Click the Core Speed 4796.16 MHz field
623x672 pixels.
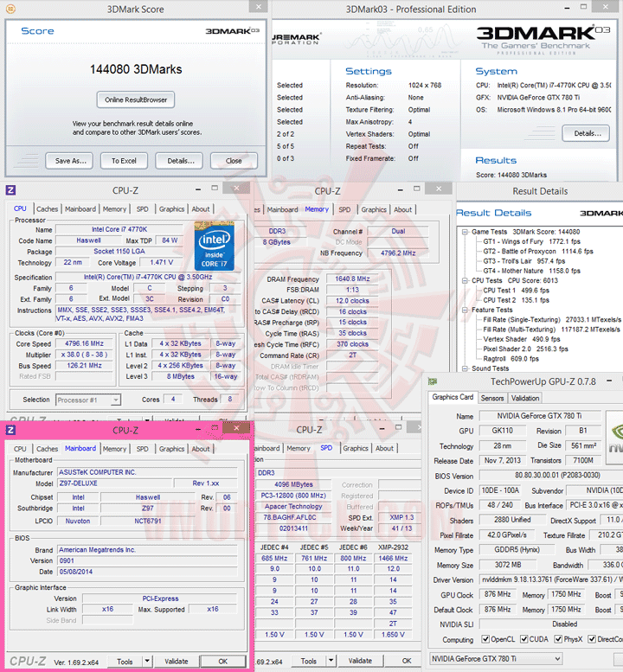pos(85,343)
